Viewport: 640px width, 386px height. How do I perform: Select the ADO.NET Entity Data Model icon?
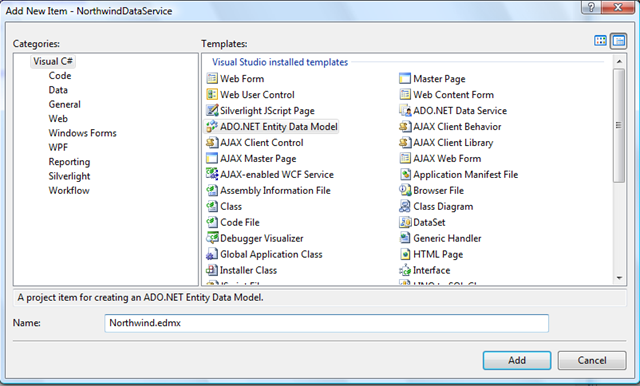212,126
